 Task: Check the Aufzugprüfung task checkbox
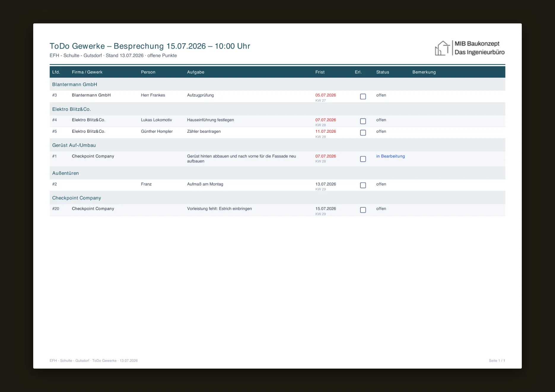click(x=363, y=97)
